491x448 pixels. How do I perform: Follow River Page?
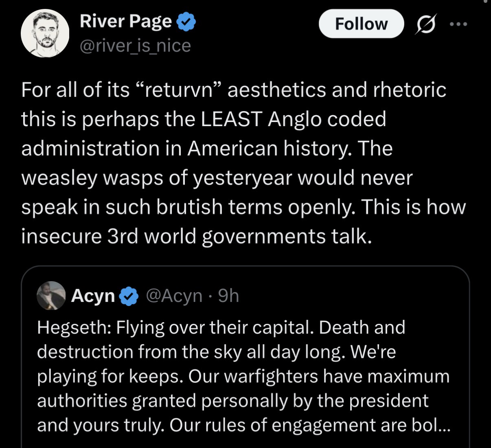coord(361,24)
